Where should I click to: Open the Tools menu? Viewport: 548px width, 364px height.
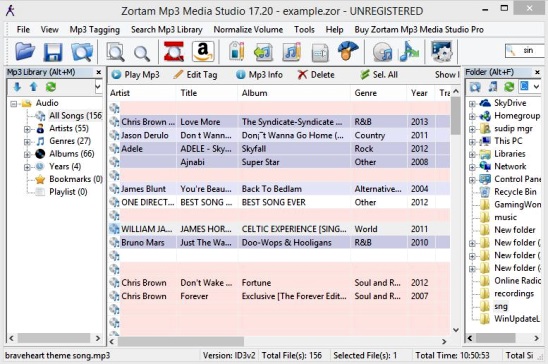[304, 30]
